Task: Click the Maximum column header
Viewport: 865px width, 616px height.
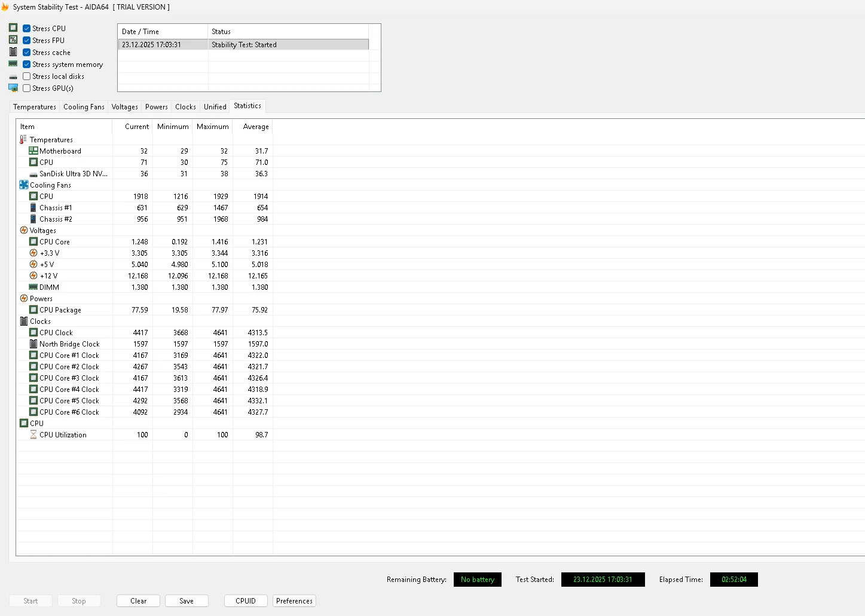Action: pos(213,127)
